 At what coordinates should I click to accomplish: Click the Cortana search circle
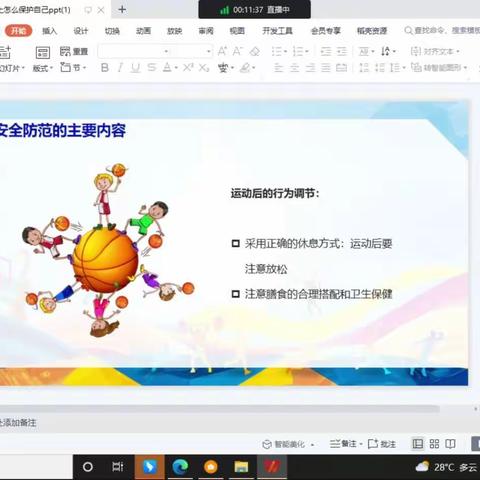click(x=88, y=467)
